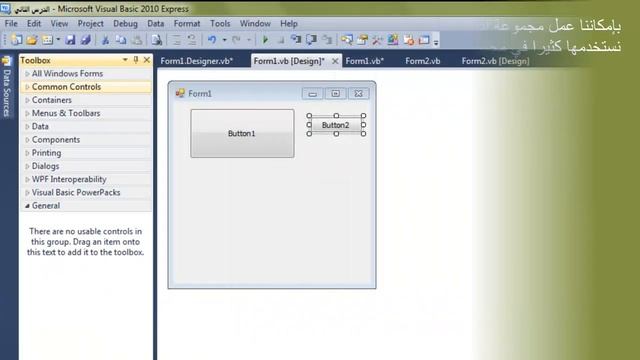This screenshot has height=360, width=640.
Task: Open Solution Explorer from toolbar icon
Action: [347, 40]
